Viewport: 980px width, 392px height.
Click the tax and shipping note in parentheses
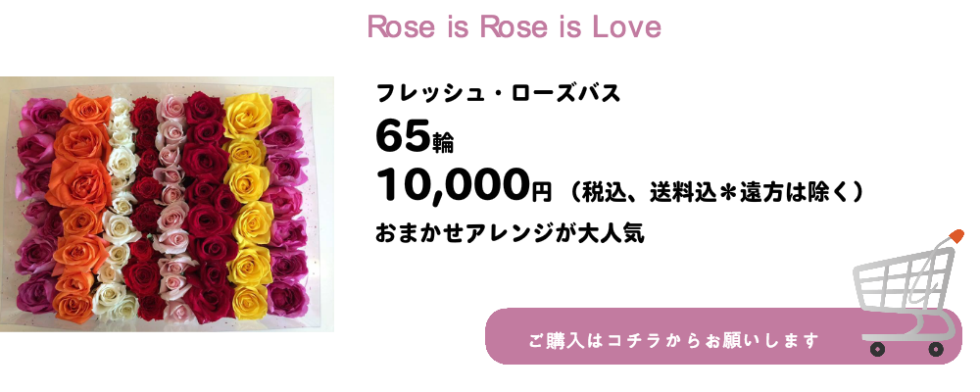point(718,190)
